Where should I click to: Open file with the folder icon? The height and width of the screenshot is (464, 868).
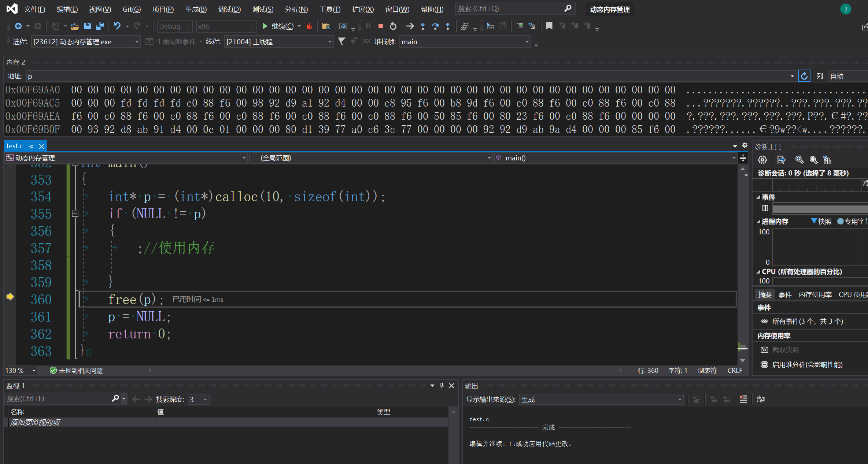point(75,26)
